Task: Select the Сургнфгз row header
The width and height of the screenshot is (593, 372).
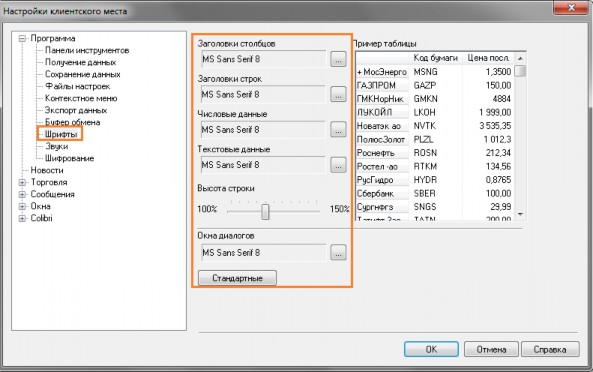Action: pyautogui.click(x=383, y=207)
